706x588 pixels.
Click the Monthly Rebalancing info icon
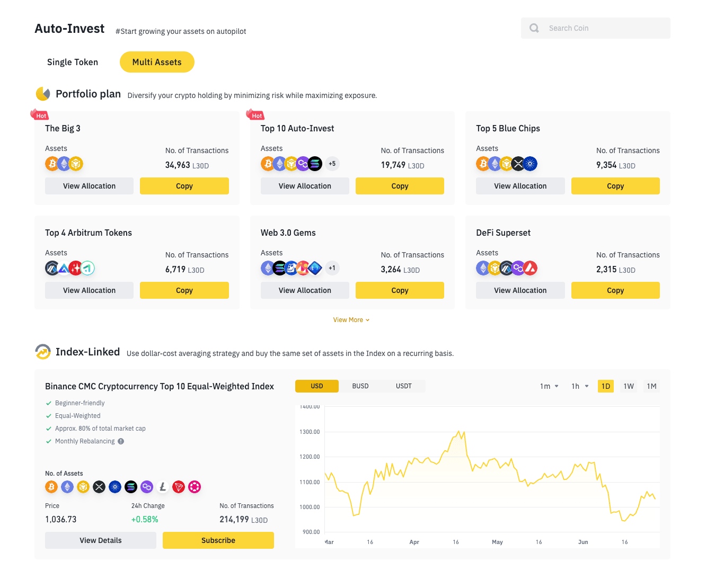(121, 441)
